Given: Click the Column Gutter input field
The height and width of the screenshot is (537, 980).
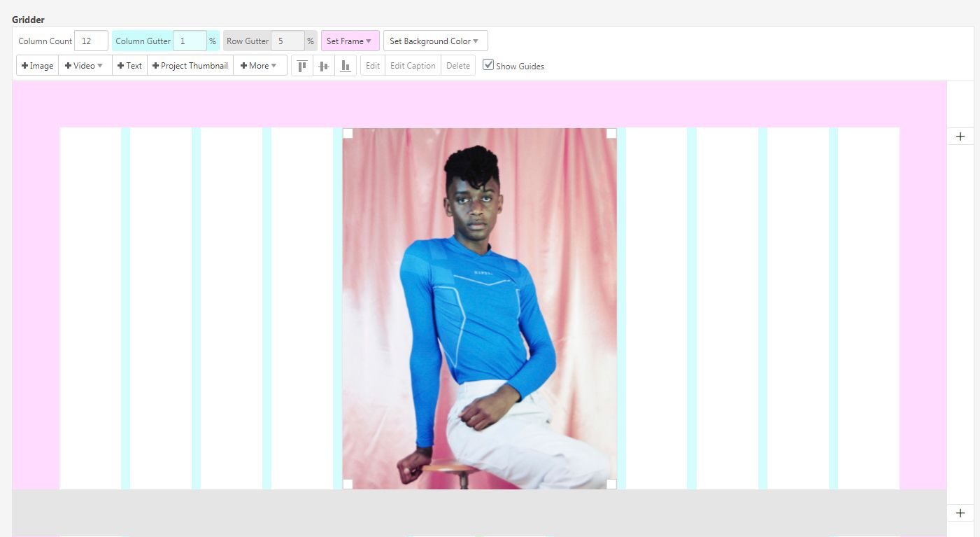Looking at the screenshot, I should pyautogui.click(x=190, y=41).
